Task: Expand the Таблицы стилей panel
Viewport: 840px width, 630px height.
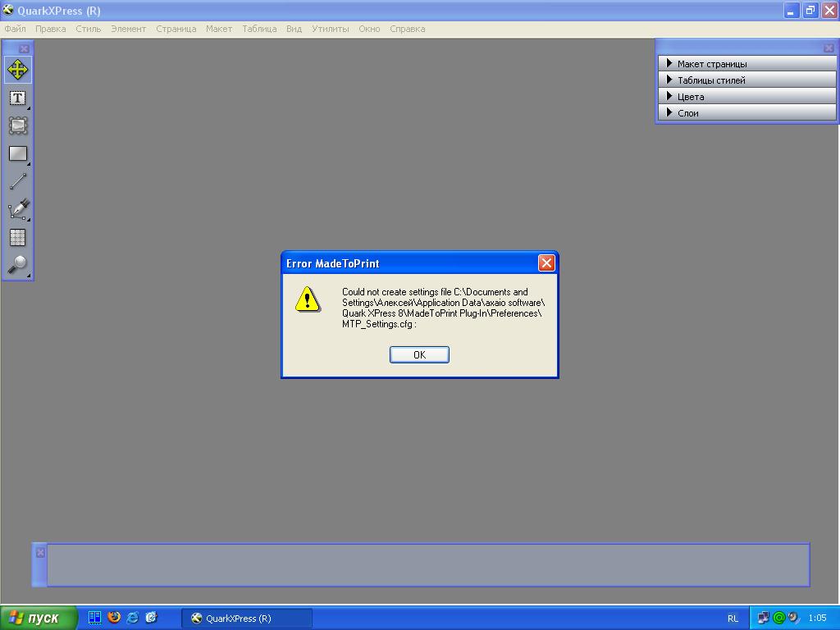Action: pyautogui.click(x=746, y=80)
